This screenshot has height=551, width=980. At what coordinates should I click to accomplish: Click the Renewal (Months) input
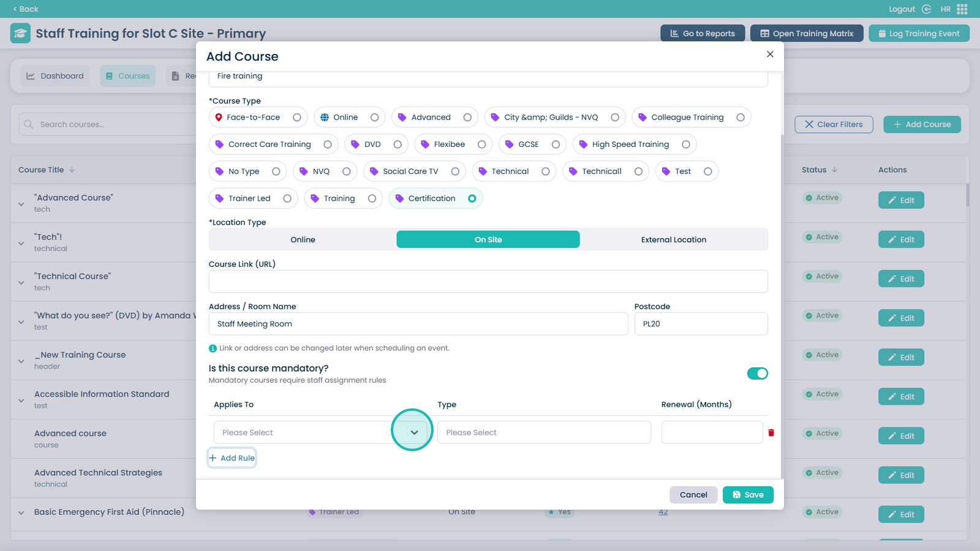click(712, 432)
